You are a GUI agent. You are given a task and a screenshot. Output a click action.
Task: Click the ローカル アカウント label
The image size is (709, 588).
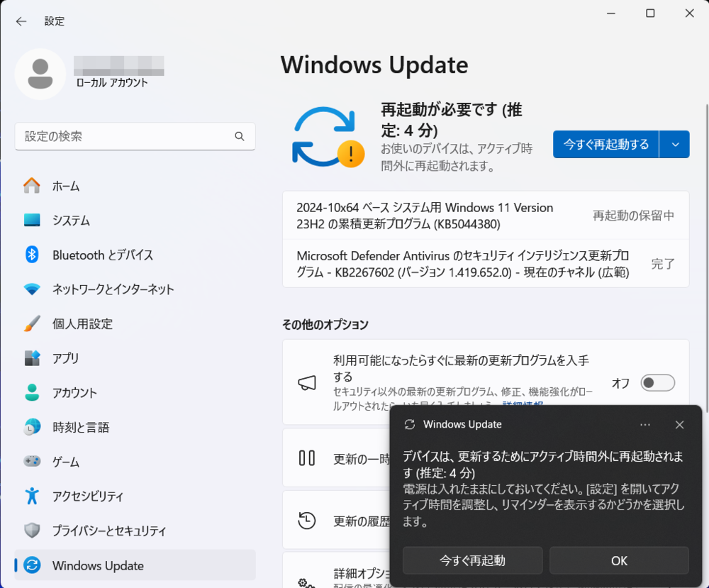[112, 82]
